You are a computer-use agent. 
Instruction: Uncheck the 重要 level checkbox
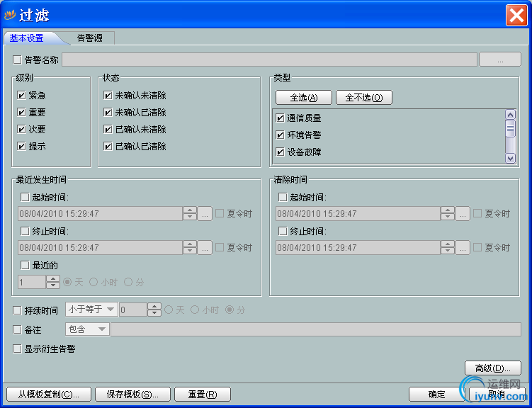[21, 112]
